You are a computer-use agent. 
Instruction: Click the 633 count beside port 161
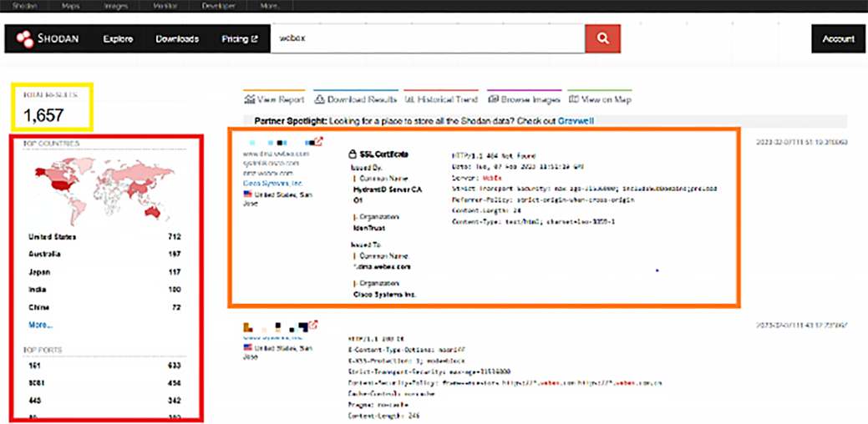click(175, 366)
